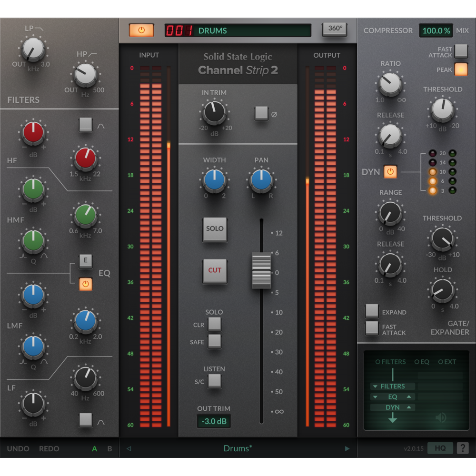The height and width of the screenshot is (476, 476).
Task: Click UNDO in the bottom bar
Action: click(18, 448)
